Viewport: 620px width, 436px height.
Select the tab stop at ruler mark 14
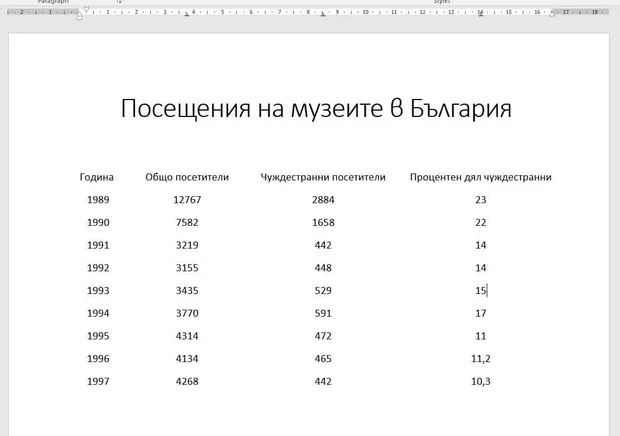tap(480, 14)
